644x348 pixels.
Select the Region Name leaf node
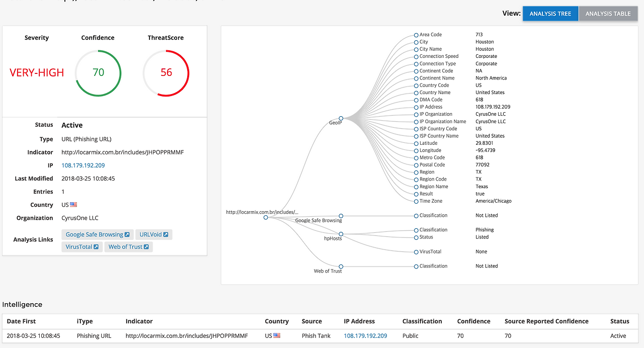[x=416, y=187]
